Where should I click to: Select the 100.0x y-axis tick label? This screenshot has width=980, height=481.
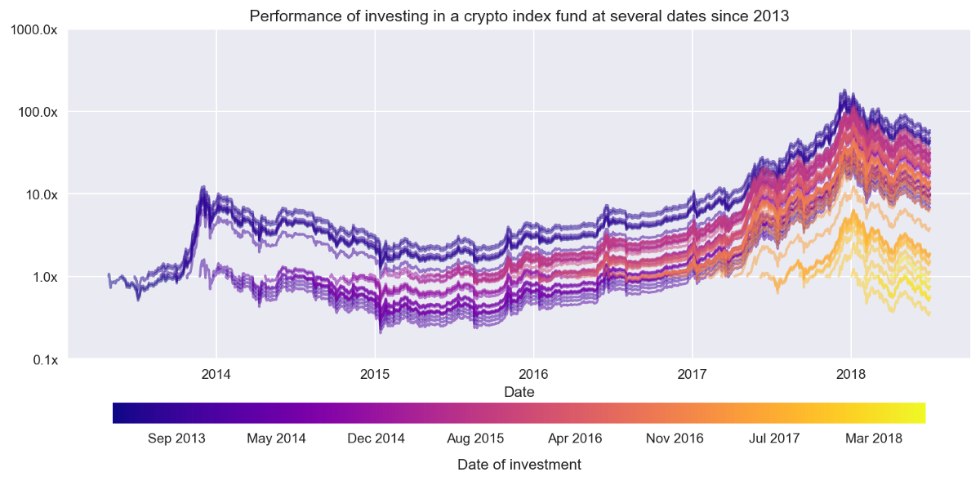point(38,112)
